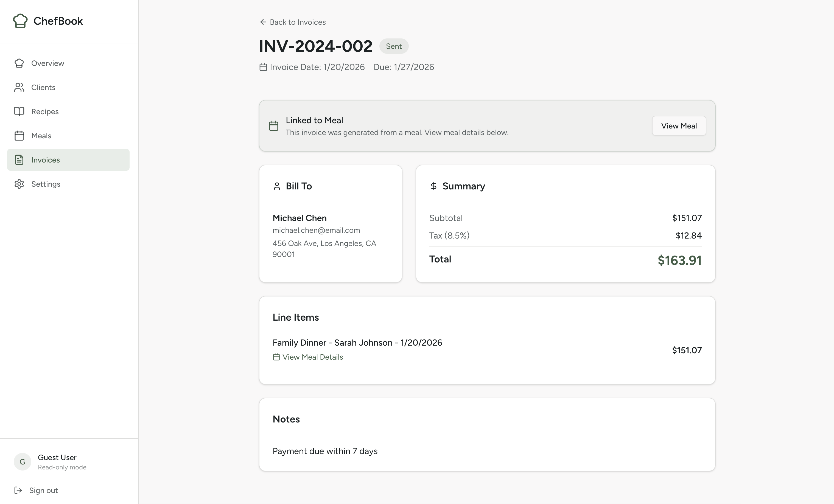
Task: Click the Meals calendar icon in sidebar
Action: [x=19, y=135]
